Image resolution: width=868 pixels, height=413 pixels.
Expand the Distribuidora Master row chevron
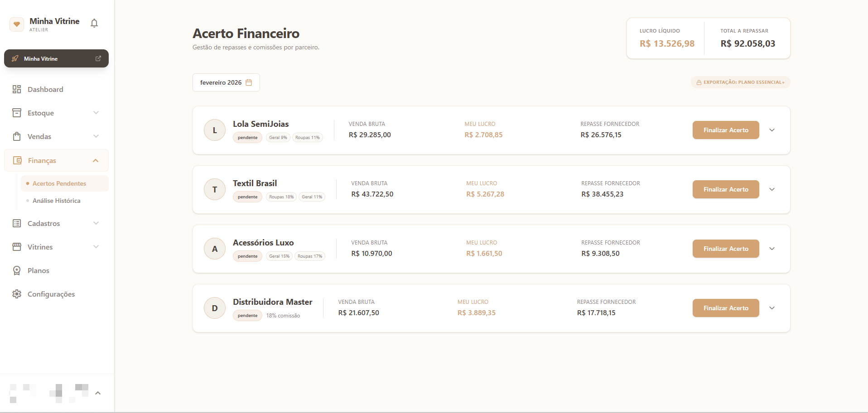[x=772, y=308]
